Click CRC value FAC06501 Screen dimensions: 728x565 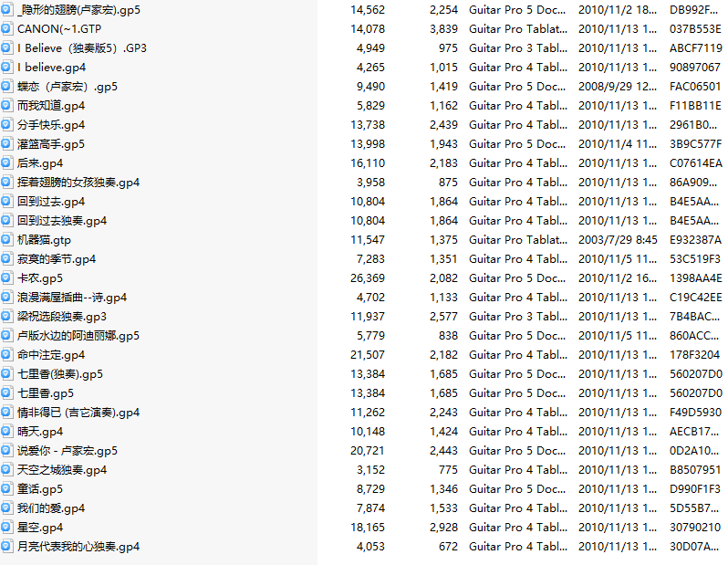tap(695, 87)
